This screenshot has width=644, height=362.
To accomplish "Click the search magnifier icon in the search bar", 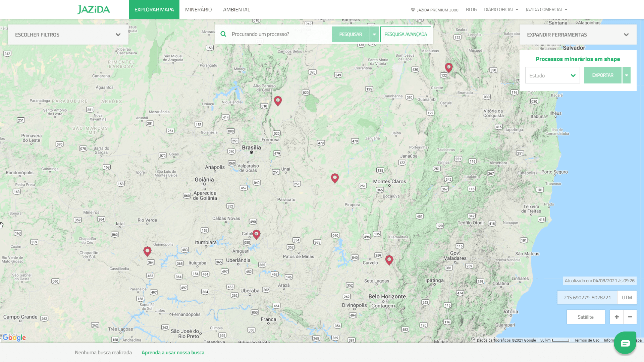I will pos(223,34).
